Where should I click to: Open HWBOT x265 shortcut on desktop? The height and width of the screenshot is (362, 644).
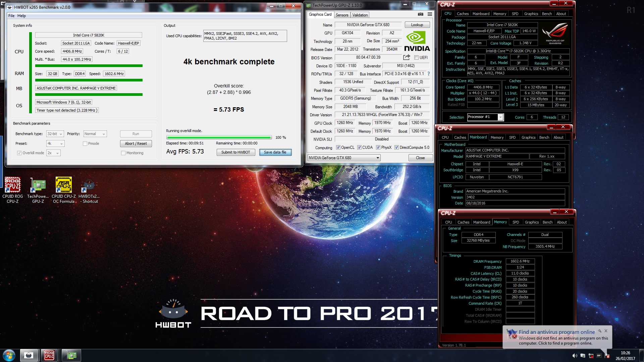89,190
